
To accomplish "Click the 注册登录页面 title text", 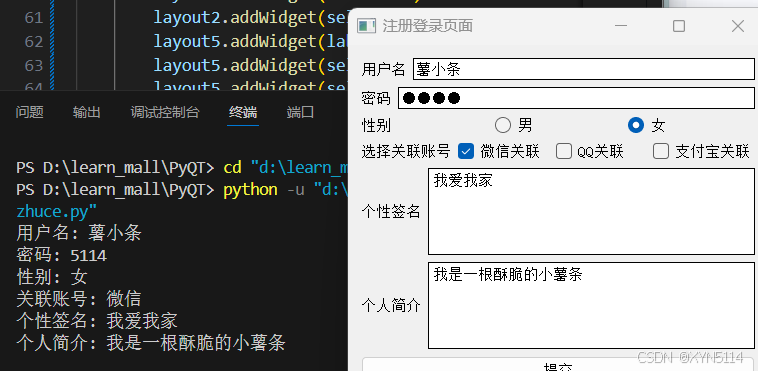I will click(427, 26).
